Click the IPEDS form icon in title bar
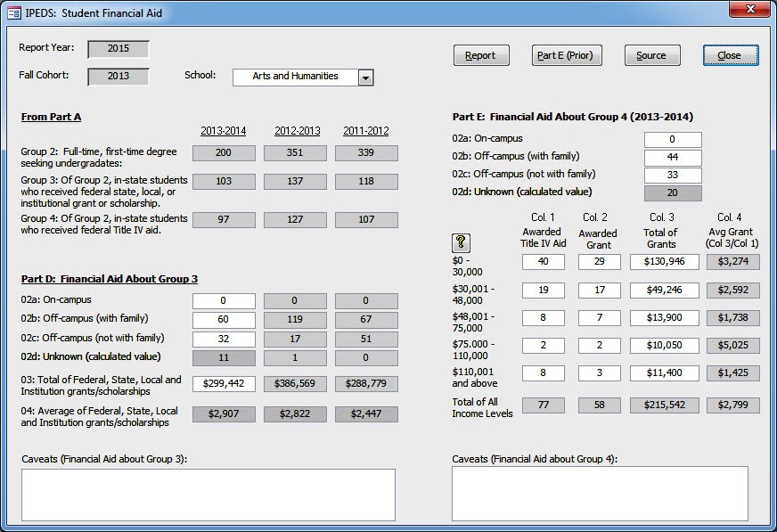 tap(14, 12)
